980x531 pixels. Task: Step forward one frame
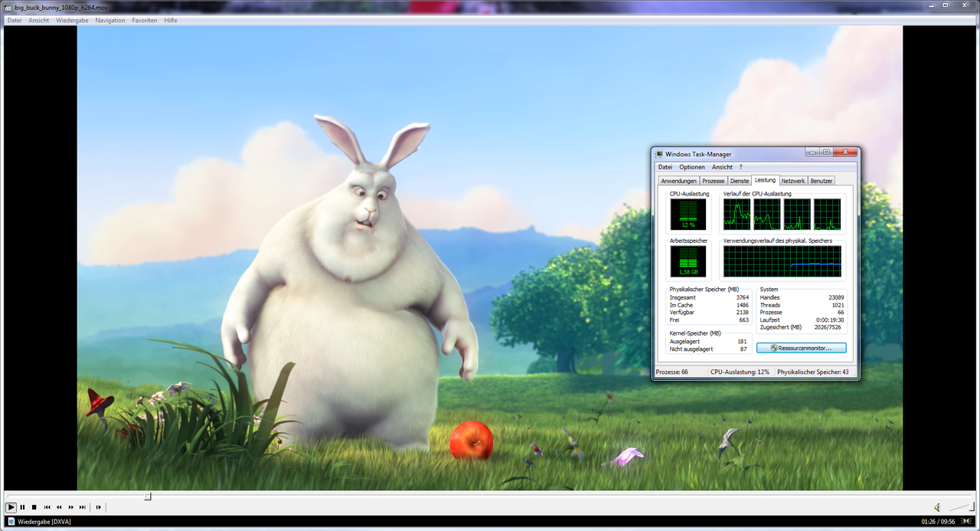pos(99,507)
